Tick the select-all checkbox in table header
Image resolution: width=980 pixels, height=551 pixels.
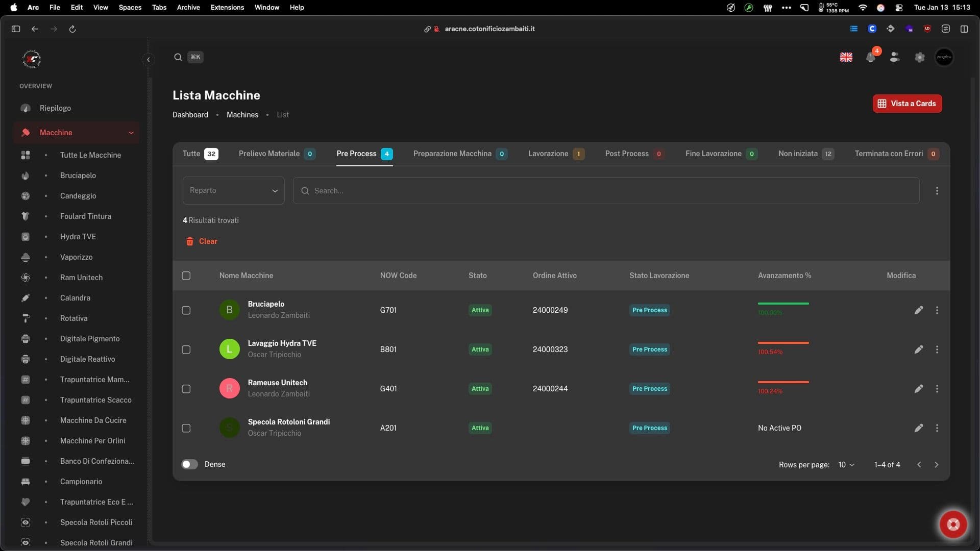[186, 275]
